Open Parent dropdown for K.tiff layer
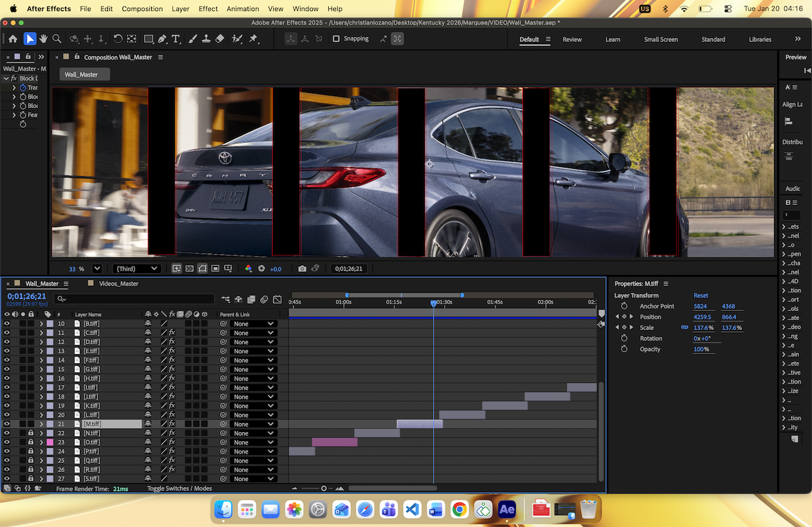The height and width of the screenshot is (527, 812). pos(253,406)
